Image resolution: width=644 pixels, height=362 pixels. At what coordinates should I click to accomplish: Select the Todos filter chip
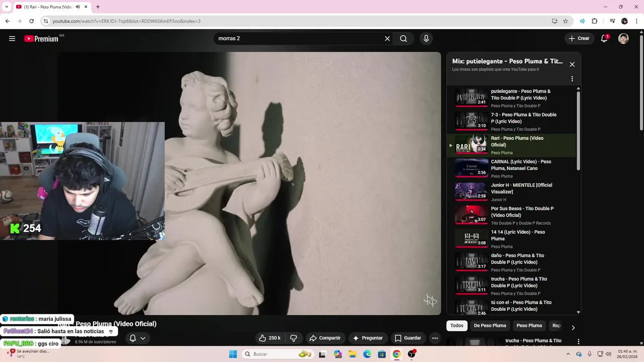(x=457, y=326)
